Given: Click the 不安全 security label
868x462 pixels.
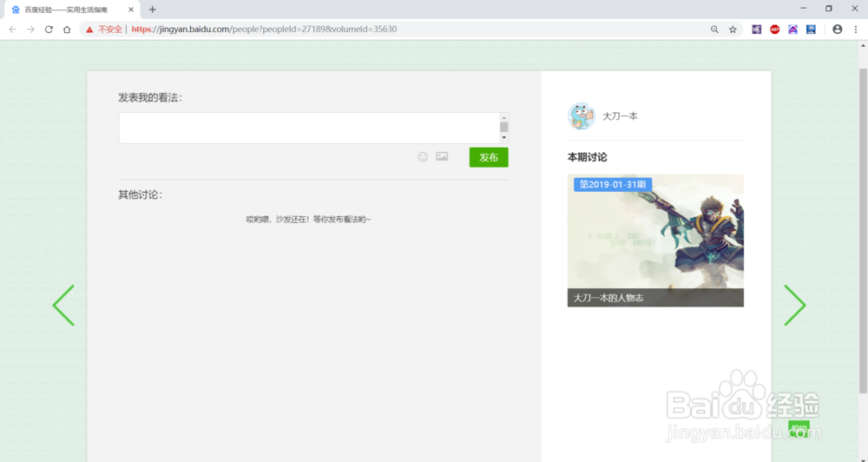Looking at the screenshot, I should (x=109, y=30).
